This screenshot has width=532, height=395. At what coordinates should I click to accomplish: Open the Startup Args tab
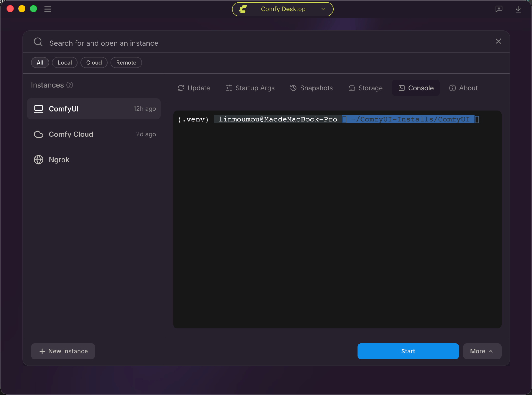pos(250,88)
